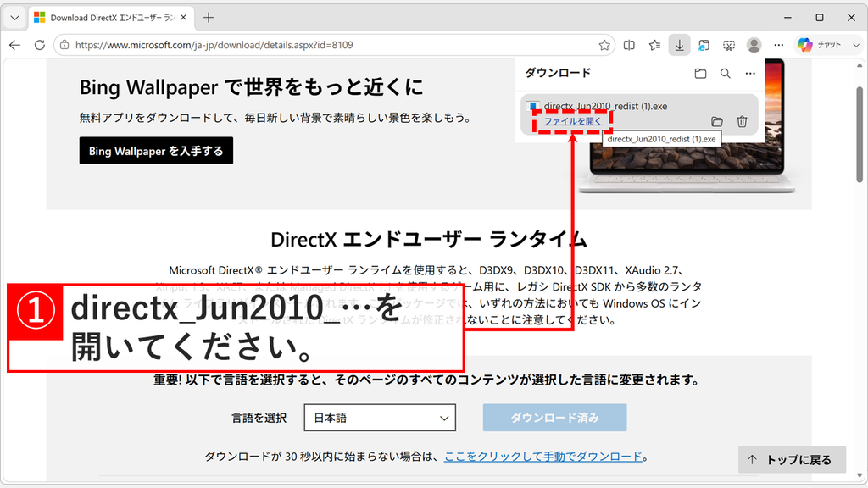Open more options in the Downloads panel
This screenshot has height=488, width=868.
pyautogui.click(x=750, y=73)
